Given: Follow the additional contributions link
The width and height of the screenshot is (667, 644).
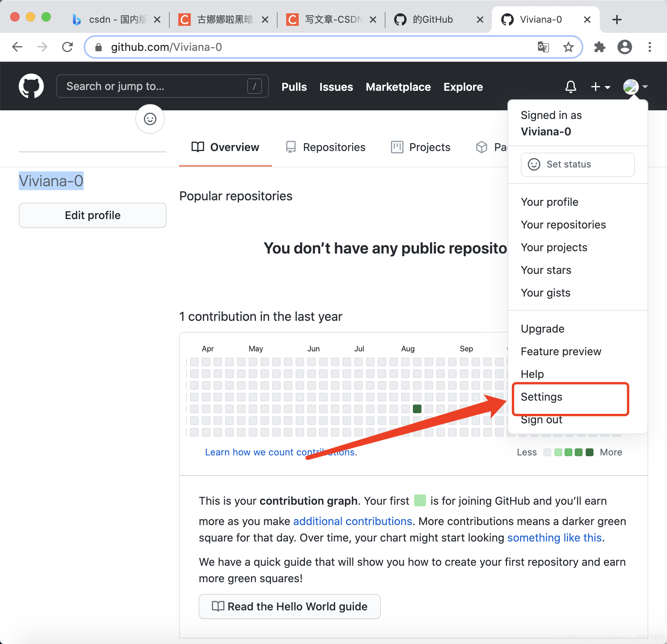Looking at the screenshot, I should (x=353, y=521).
